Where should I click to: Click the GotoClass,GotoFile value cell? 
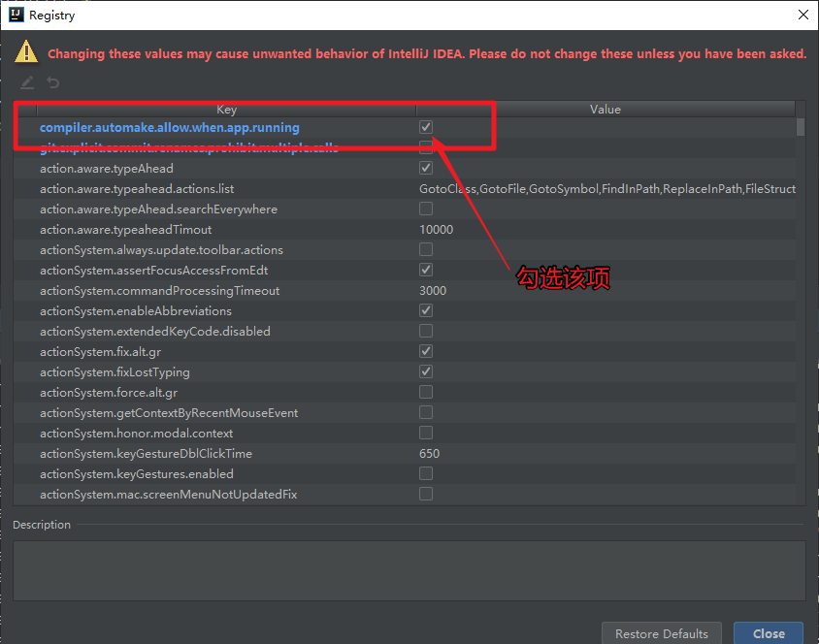[x=606, y=188]
